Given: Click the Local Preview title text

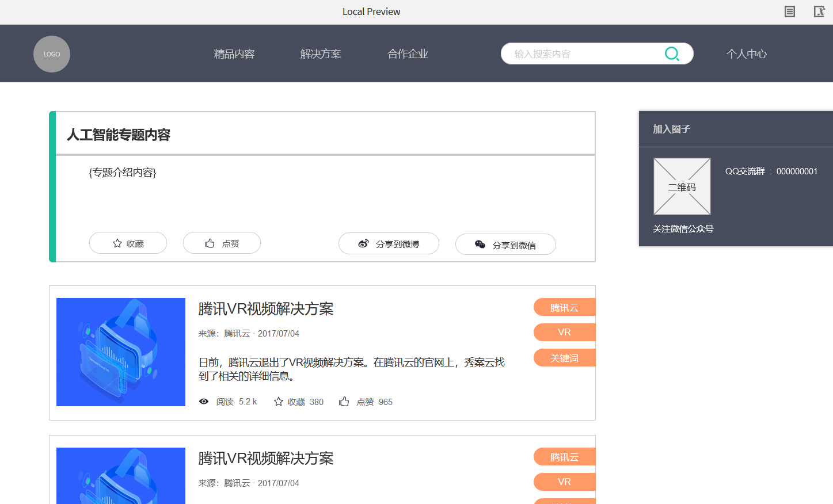Looking at the screenshot, I should point(371,12).
